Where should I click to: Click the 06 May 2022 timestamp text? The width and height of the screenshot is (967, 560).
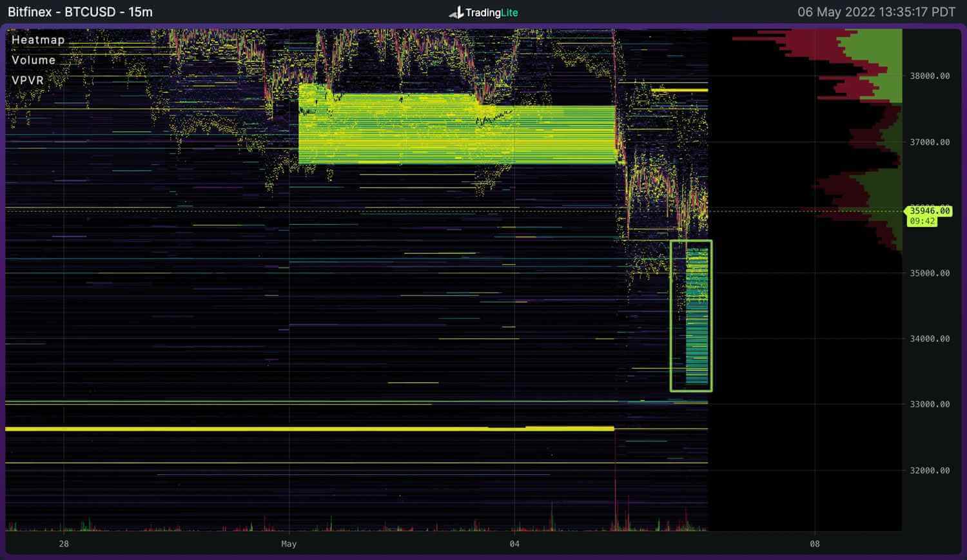876,12
